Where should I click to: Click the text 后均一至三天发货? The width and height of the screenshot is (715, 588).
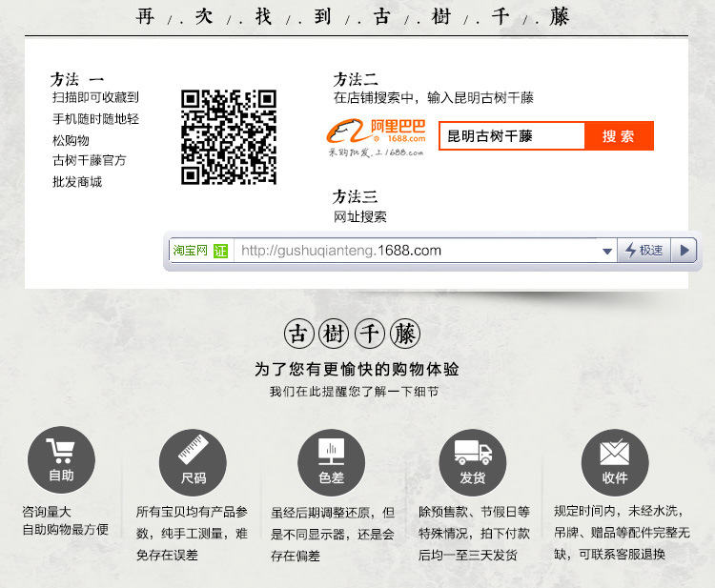pyautogui.click(x=468, y=556)
